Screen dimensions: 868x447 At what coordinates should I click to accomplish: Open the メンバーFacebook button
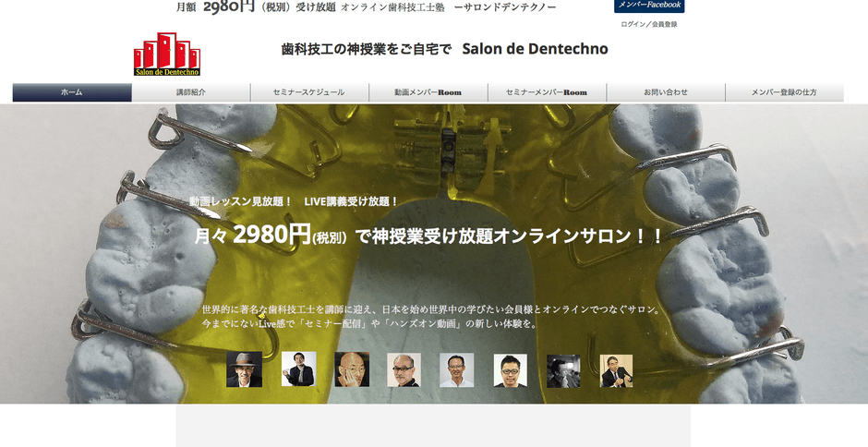click(649, 6)
